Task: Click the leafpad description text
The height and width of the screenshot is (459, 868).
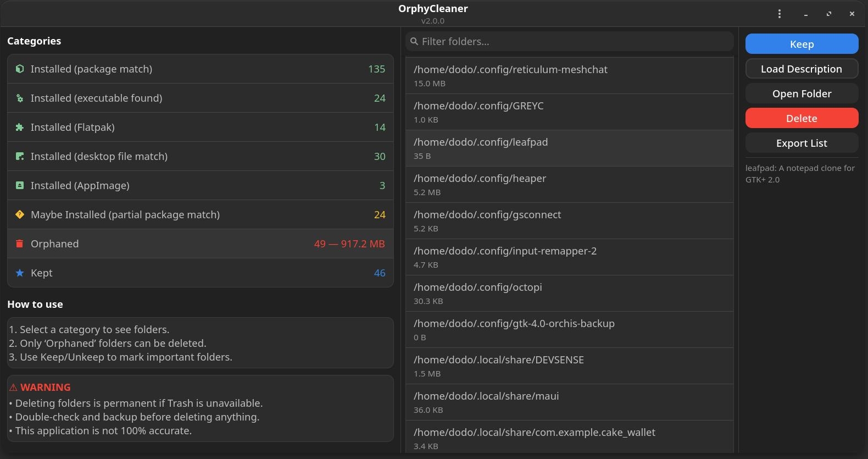Action: [800, 174]
